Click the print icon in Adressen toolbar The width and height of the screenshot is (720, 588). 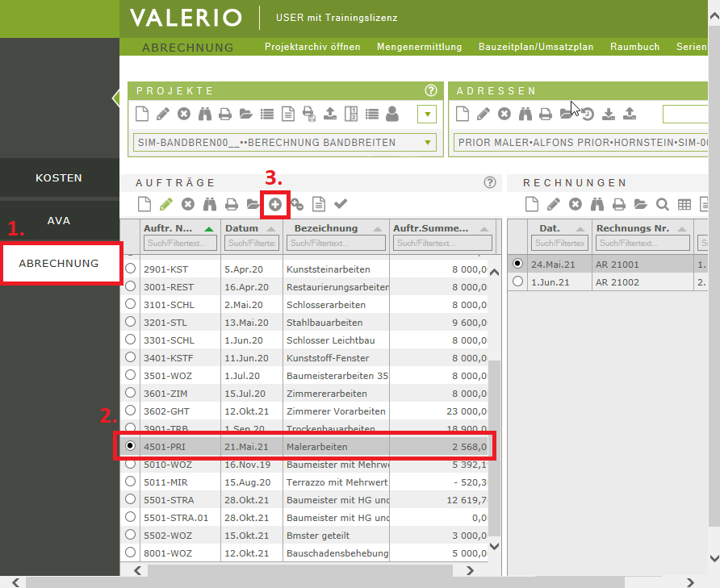click(546, 114)
